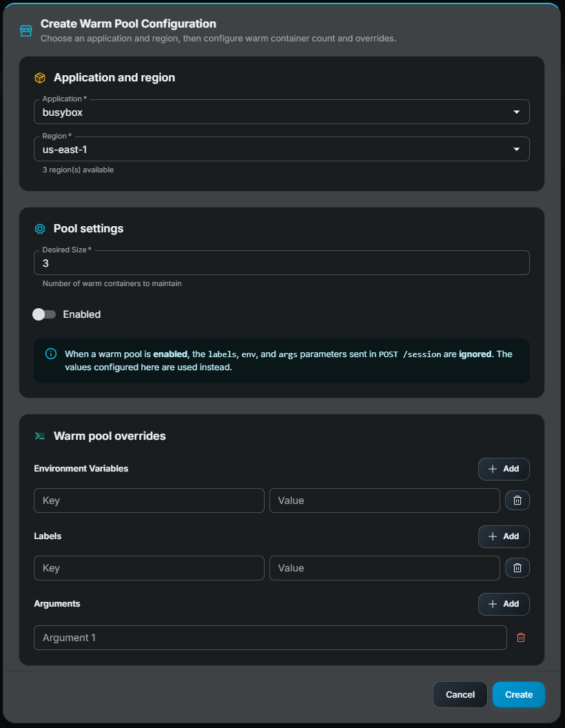Viewport: 565px width, 728px height.
Task: Expand the Region dropdown showing us-east-1
Action: (x=281, y=149)
